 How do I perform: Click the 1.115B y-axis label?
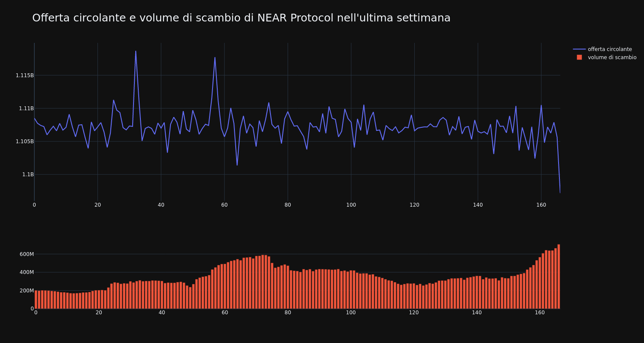point(24,75)
